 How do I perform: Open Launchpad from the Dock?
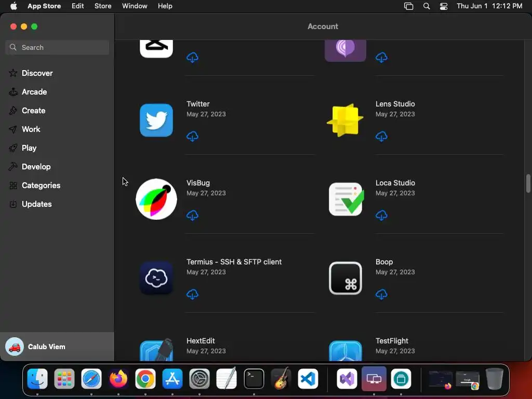click(64, 379)
